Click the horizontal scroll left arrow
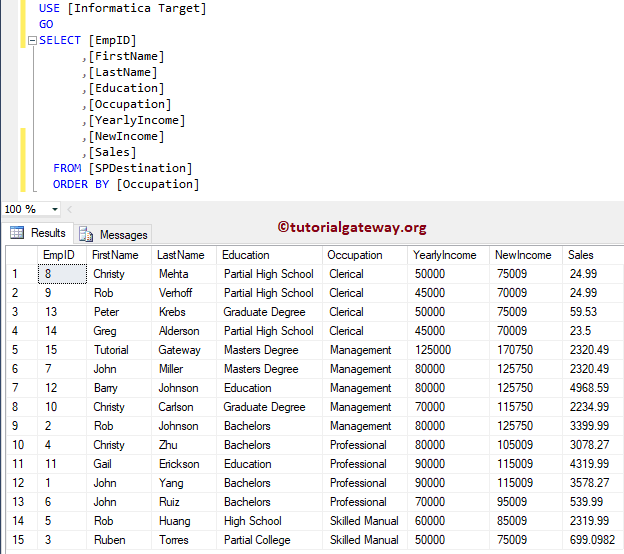The width and height of the screenshot is (624, 554). point(70,209)
